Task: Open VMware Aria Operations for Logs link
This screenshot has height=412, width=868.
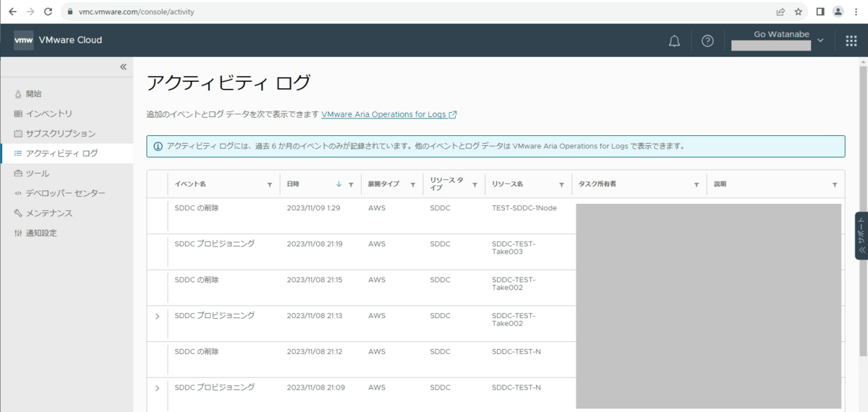Action: pyautogui.click(x=388, y=114)
